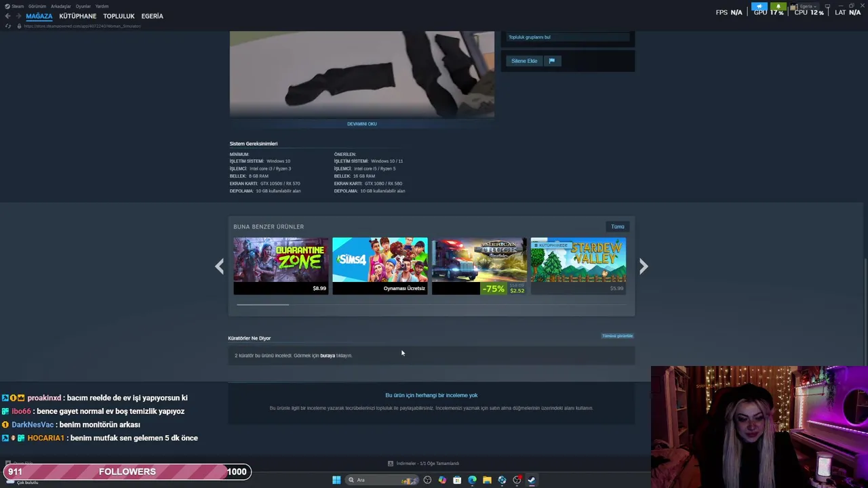Open the Steam announcements megaphone icon
Image resolution: width=868 pixels, height=488 pixels.
coord(759,7)
